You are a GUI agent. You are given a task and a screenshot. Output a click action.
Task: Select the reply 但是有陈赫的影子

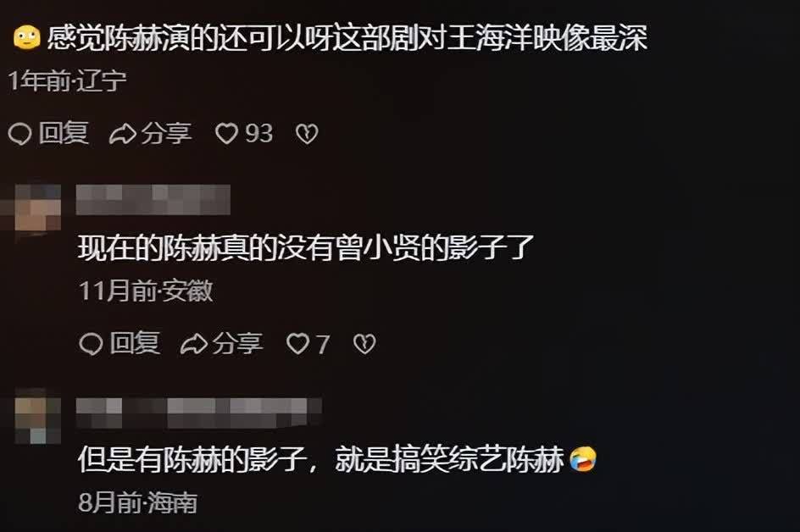[x=192, y=459]
